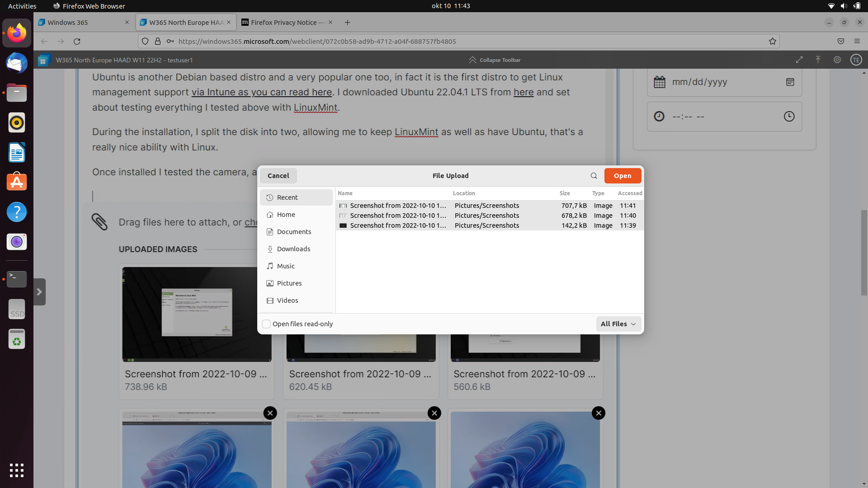Toggle fullscreen in the Windows 365 toolbar
Image resolution: width=868 pixels, height=488 pixels.
(799, 60)
